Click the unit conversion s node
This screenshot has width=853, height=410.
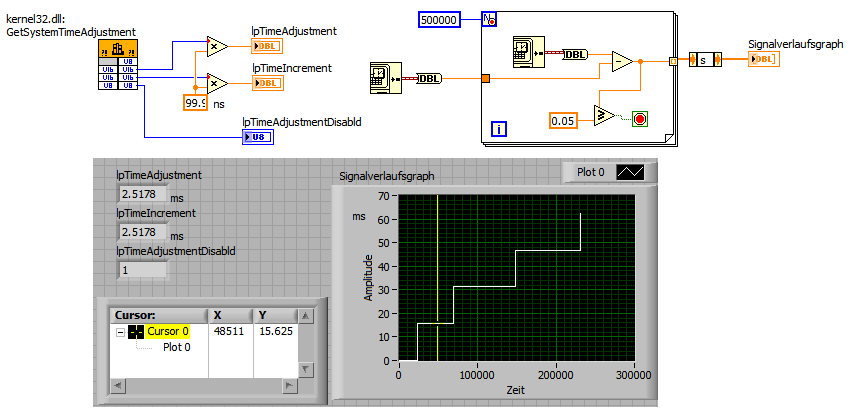705,59
